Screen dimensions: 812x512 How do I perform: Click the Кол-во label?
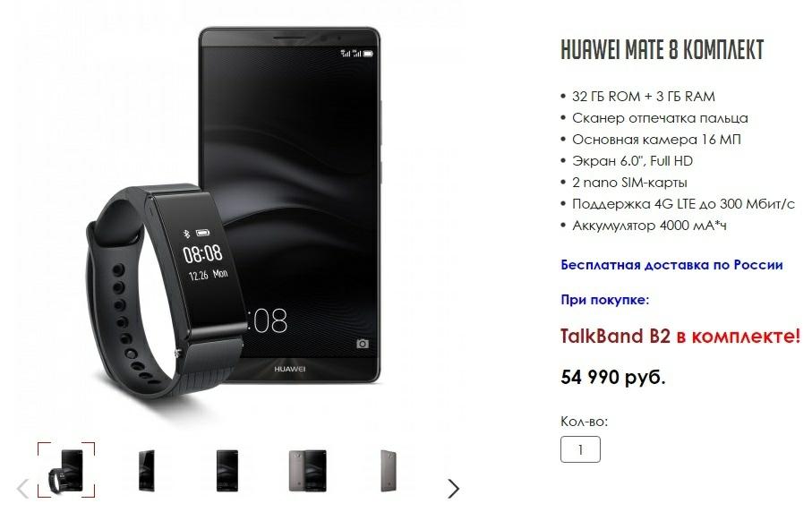point(584,422)
